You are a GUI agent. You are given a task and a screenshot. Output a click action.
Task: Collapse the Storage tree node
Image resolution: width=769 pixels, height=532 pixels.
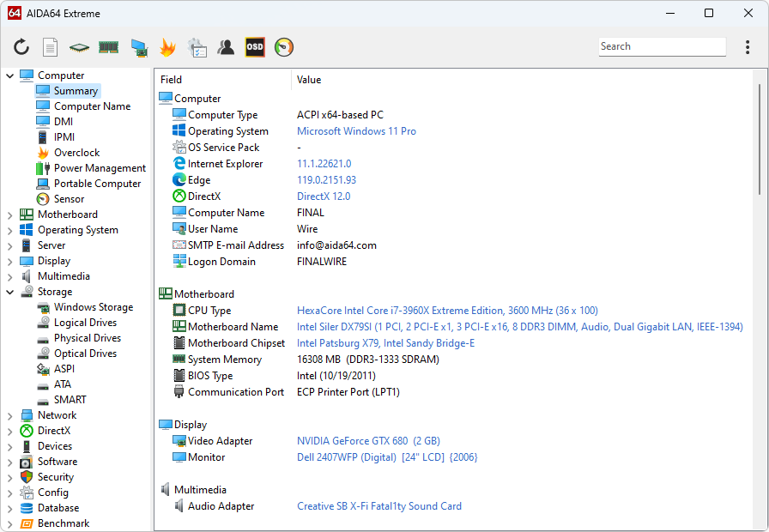tap(10, 292)
